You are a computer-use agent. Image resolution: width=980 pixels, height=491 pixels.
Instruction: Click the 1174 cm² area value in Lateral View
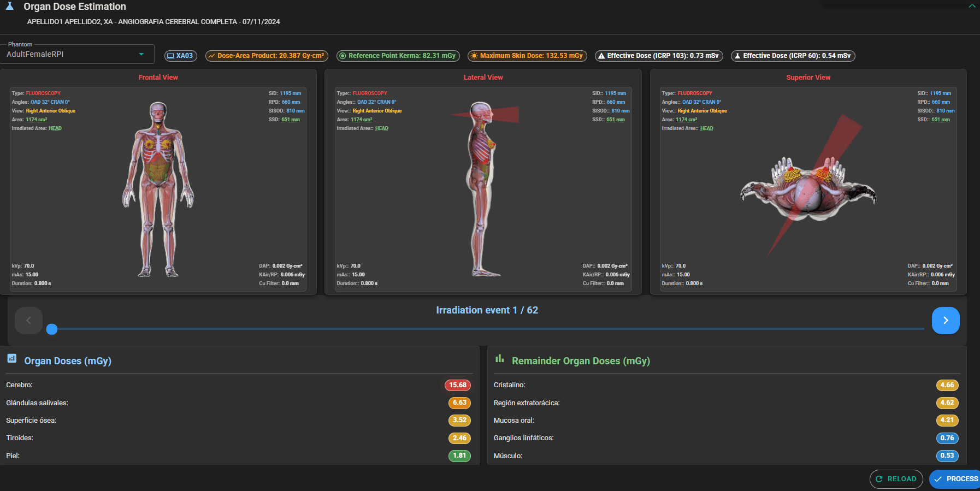coord(362,120)
